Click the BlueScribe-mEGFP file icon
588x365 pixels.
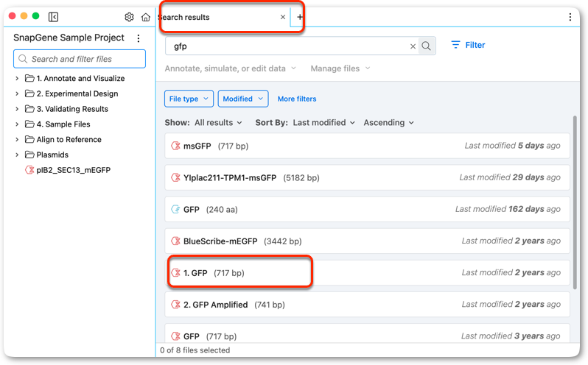click(175, 241)
